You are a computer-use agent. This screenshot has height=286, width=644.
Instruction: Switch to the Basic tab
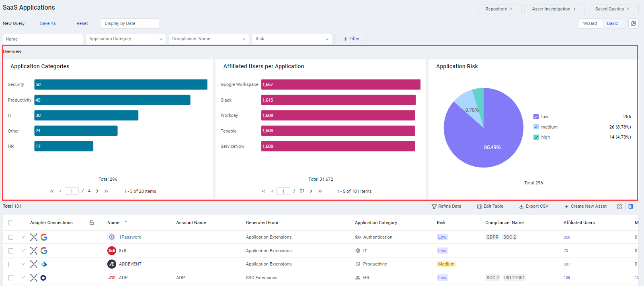(x=612, y=23)
